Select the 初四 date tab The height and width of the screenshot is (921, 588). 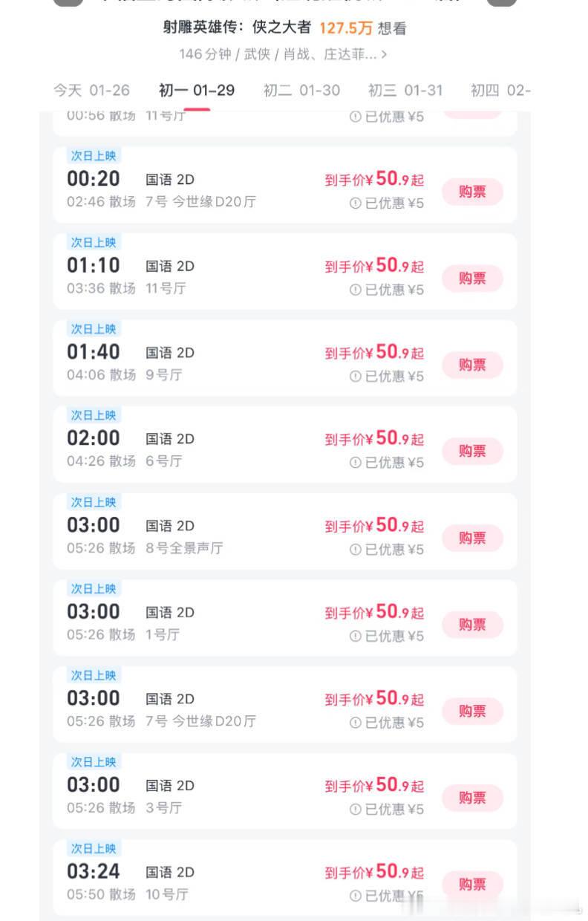(x=501, y=91)
